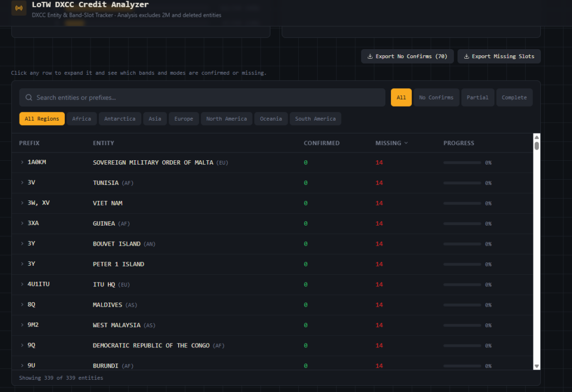572x392 pixels.
Task: Click Export No Confirms (70) button
Action: pos(408,56)
